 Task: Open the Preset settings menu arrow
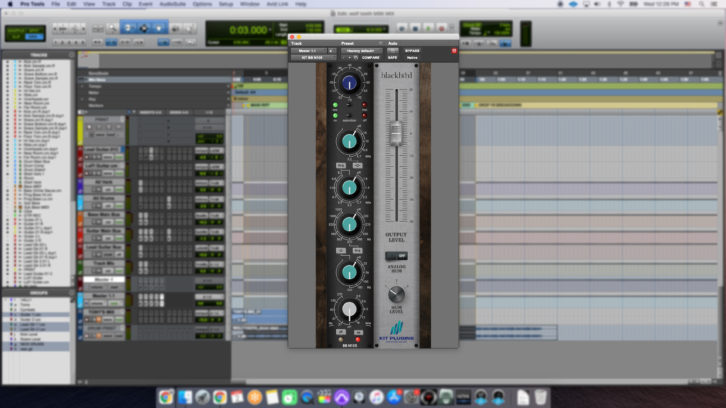[x=381, y=44]
